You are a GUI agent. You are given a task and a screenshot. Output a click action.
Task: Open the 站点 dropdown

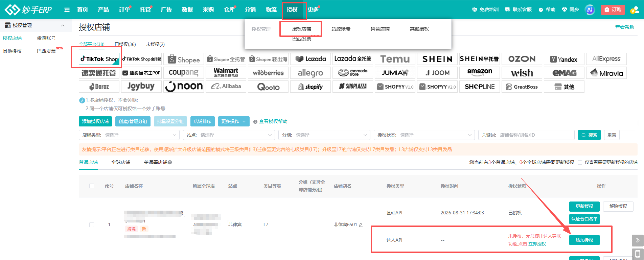pyautogui.click(x=229, y=135)
